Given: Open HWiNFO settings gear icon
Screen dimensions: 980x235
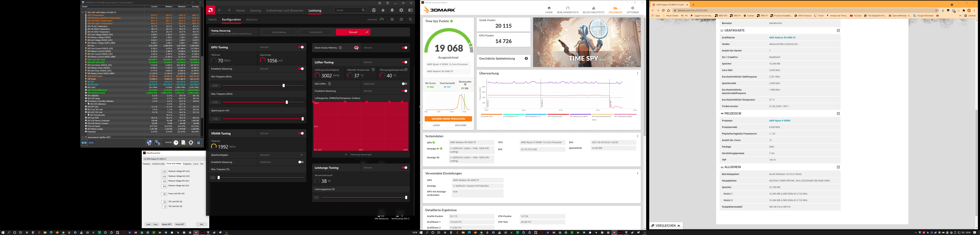Looking at the screenshot, I should coord(191,143).
